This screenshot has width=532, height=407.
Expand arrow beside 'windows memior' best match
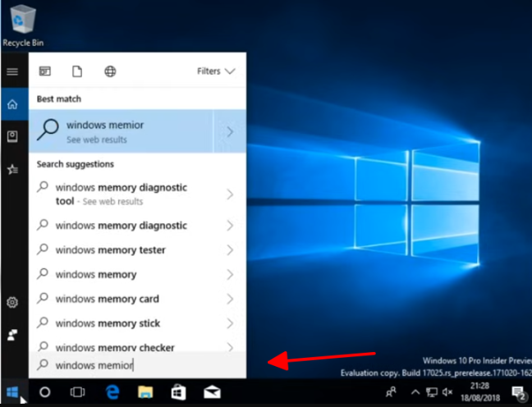[230, 131]
